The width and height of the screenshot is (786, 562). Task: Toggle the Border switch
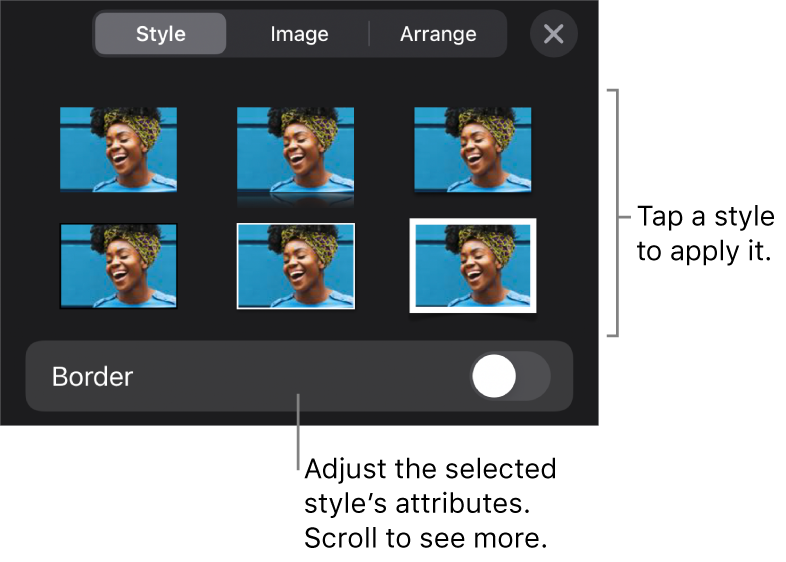point(510,376)
